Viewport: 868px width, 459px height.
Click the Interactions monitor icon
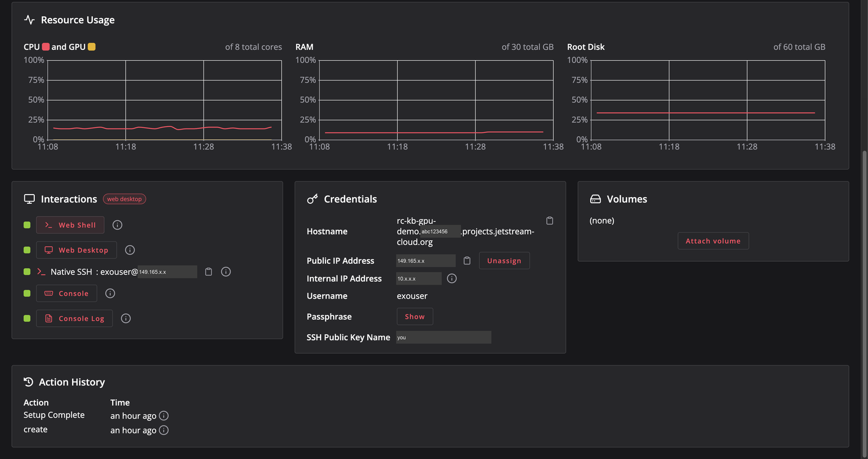tap(29, 199)
